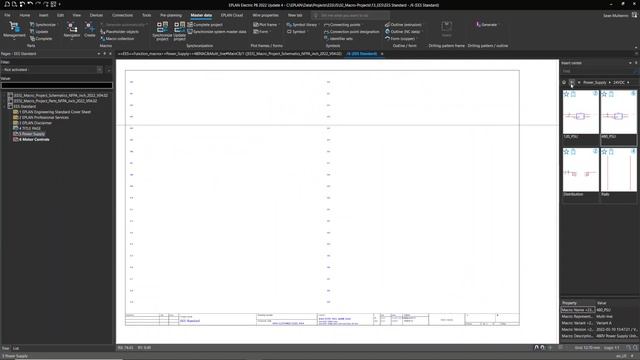This screenshot has height=360, width=640.
Task: Open the Symbol dropdown
Action: (x=297, y=31)
